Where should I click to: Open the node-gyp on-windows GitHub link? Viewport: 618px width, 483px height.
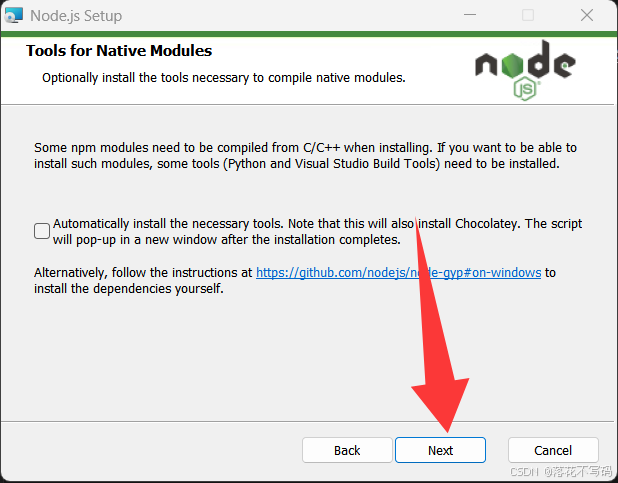click(x=398, y=272)
